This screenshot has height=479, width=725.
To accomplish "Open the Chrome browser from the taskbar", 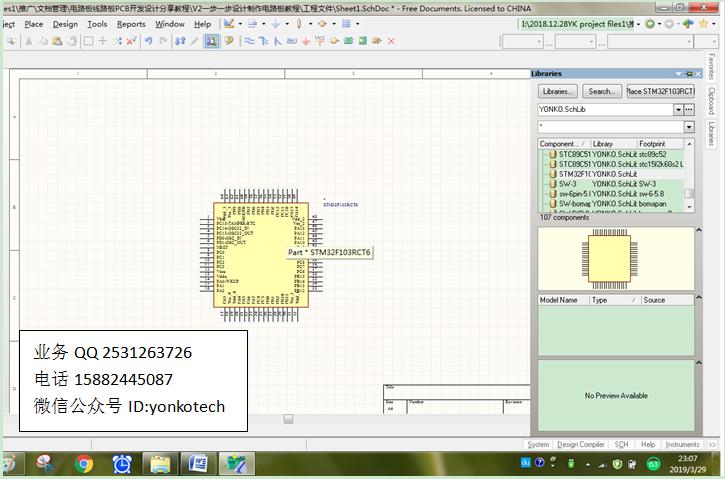I will point(84,463).
